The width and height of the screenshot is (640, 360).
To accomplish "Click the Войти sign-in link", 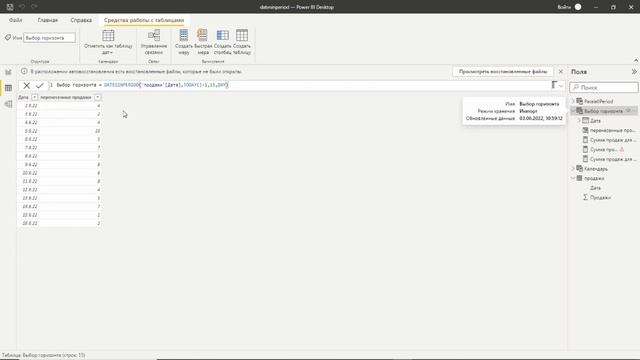I will pos(564,7).
